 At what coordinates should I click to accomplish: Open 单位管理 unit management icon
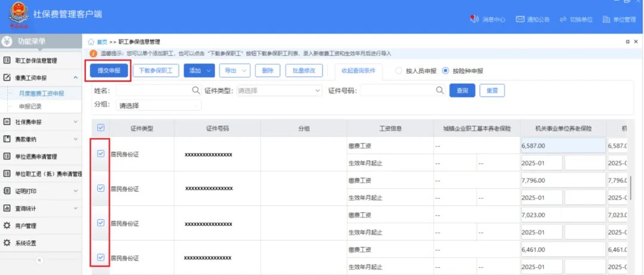[x=607, y=20]
